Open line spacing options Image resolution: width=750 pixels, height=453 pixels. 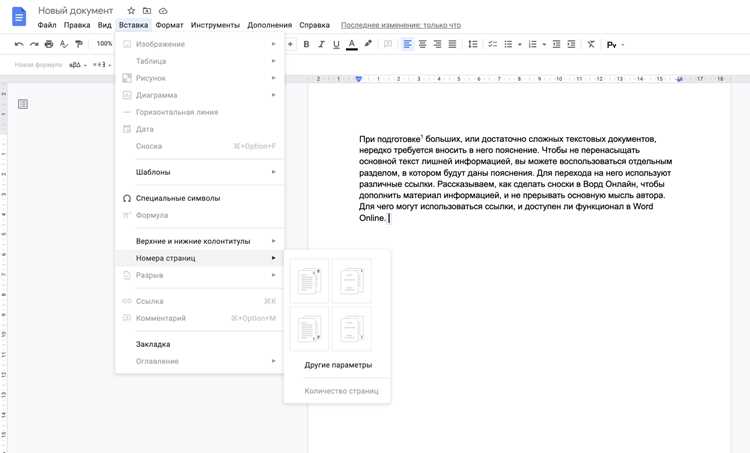point(473,44)
